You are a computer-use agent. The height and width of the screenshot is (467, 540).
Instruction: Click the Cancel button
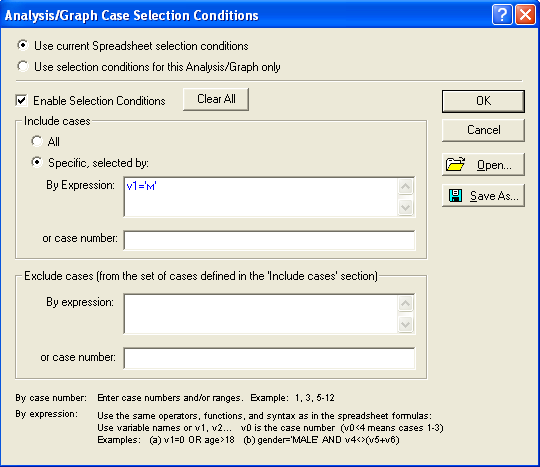click(x=483, y=130)
